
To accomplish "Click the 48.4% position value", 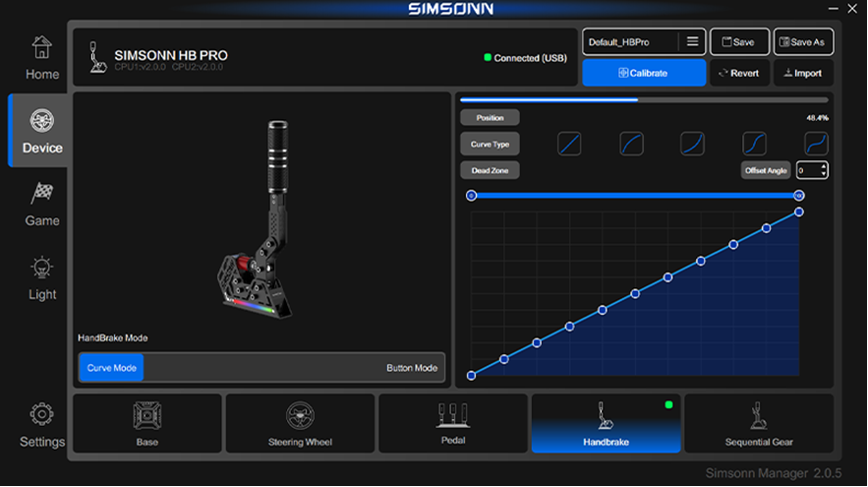I will point(817,117).
